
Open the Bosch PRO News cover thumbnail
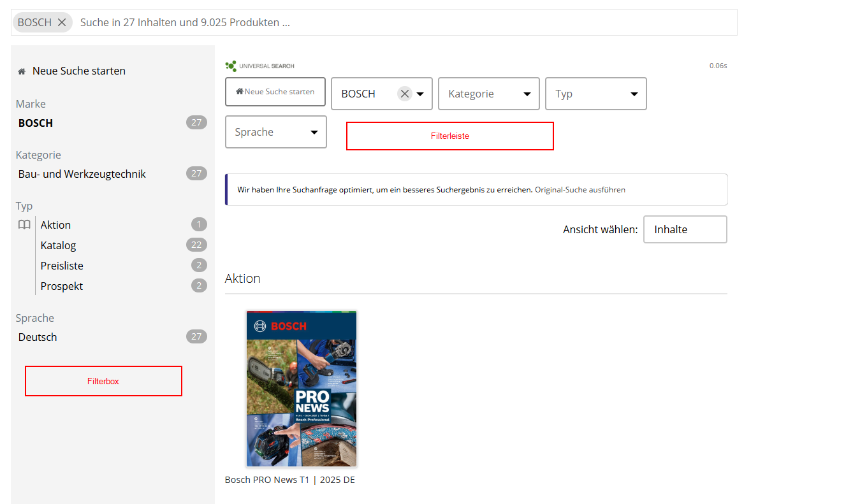(x=302, y=389)
